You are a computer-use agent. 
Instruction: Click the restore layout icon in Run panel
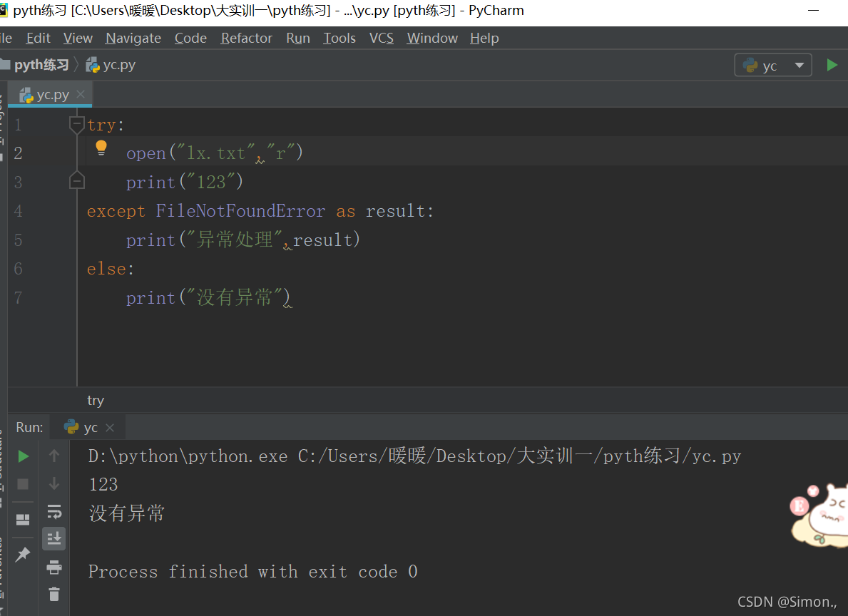pos(23,520)
